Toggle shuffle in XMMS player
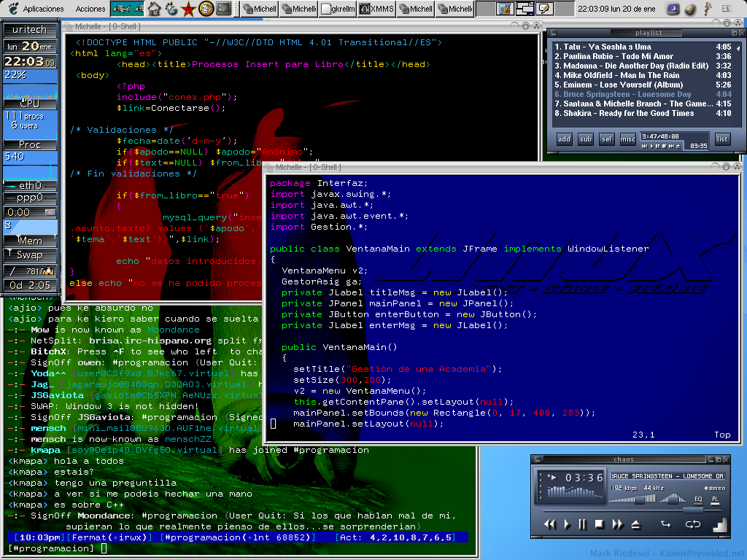Image resolution: width=747 pixels, height=560 pixels. [x=666, y=524]
